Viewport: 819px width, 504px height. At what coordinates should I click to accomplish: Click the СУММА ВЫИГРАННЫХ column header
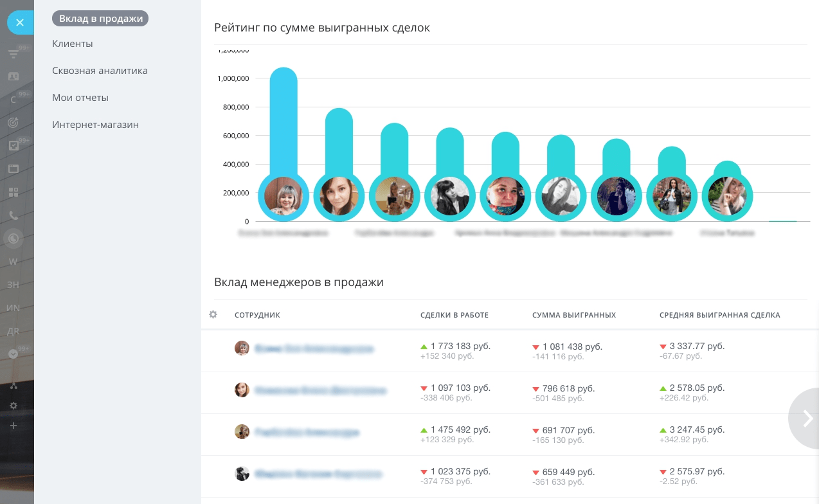click(574, 315)
